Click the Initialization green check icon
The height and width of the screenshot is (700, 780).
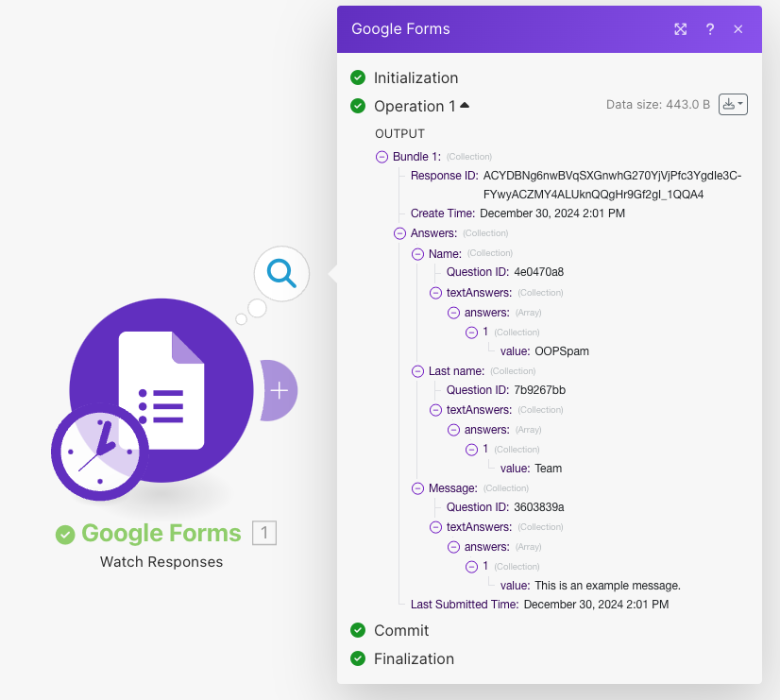pyautogui.click(x=358, y=77)
